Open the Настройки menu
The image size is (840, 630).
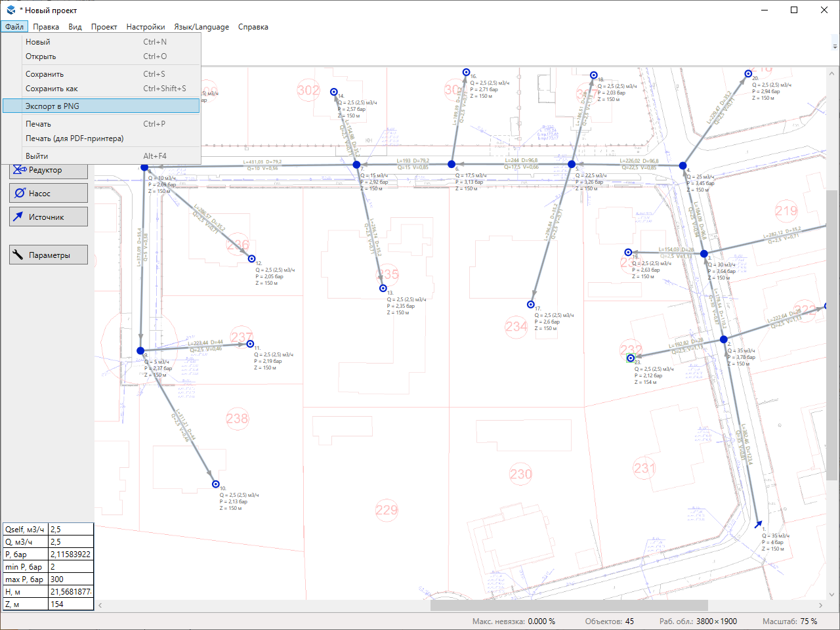[x=146, y=27]
